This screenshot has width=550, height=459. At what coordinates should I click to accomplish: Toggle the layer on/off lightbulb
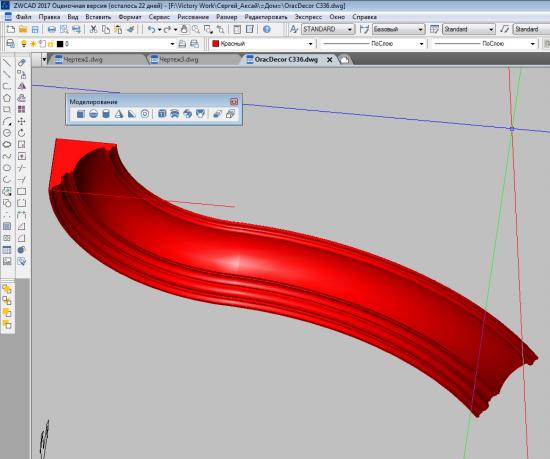24,44
